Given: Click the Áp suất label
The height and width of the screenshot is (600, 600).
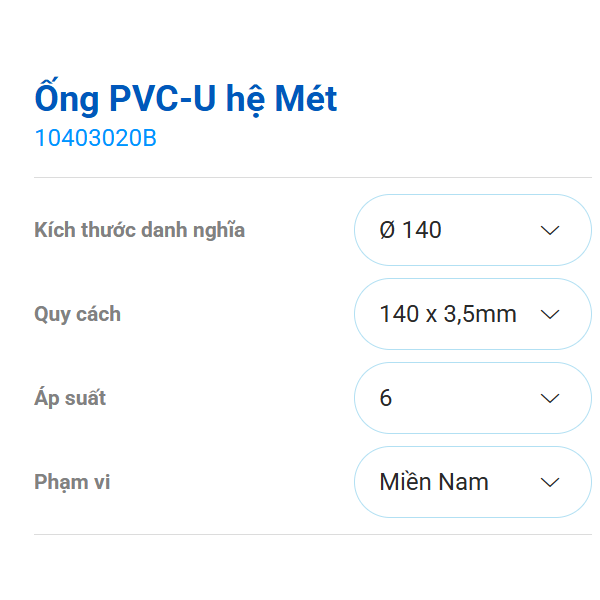Looking at the screenshot, I should coord(70,398).
